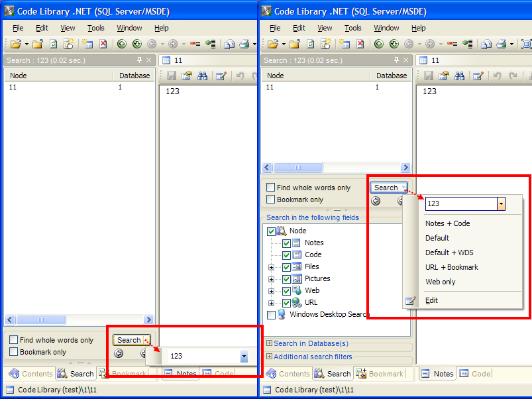Pin the Search panel in right window
The image size is (532, 399).
tap(397, 60)
